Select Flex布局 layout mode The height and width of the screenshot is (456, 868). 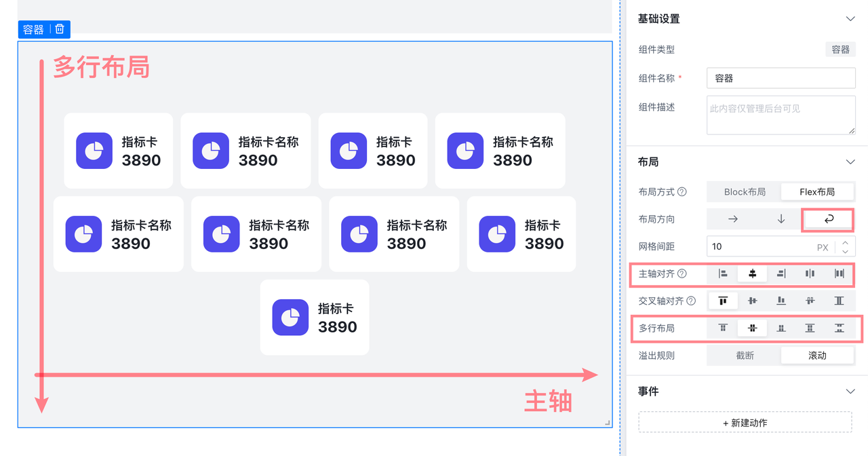coord(817,192)
